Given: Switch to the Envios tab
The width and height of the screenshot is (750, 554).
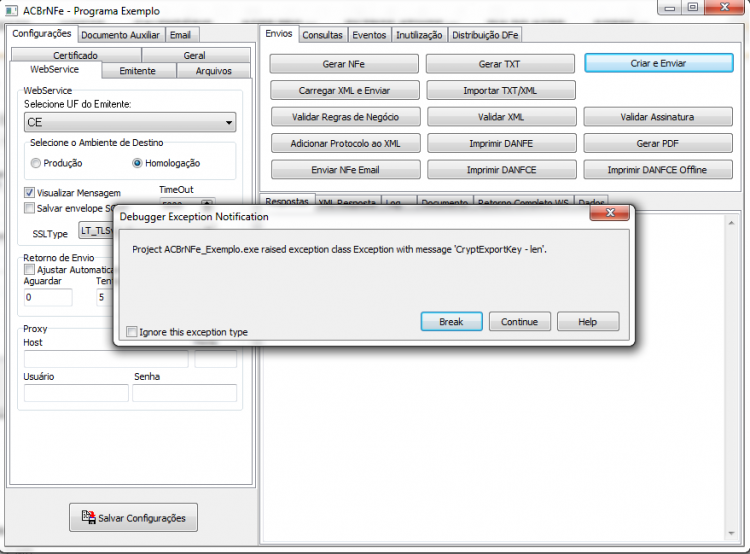Looking at the screenshot, I should [279, 33].
